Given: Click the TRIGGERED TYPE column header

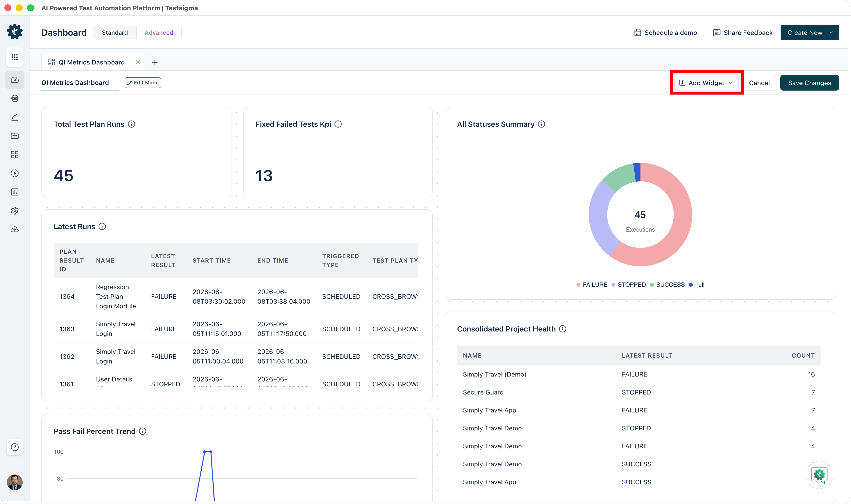Looking at the screenshot, I should click(340, 261).
